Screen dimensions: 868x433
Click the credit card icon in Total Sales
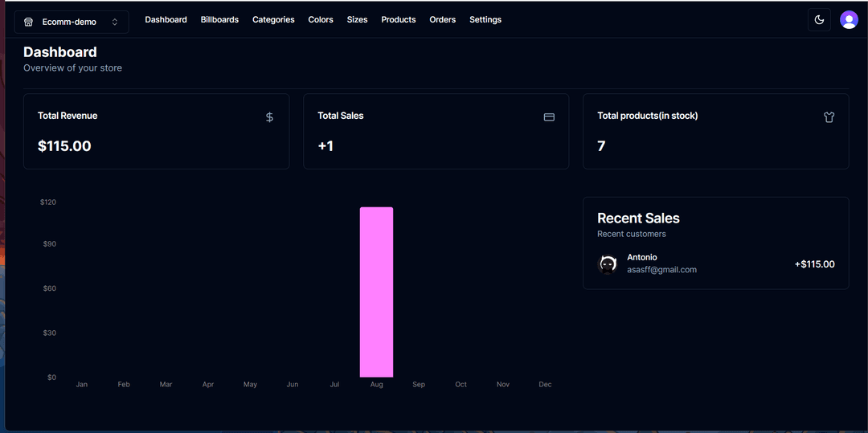tap(549, 117)
